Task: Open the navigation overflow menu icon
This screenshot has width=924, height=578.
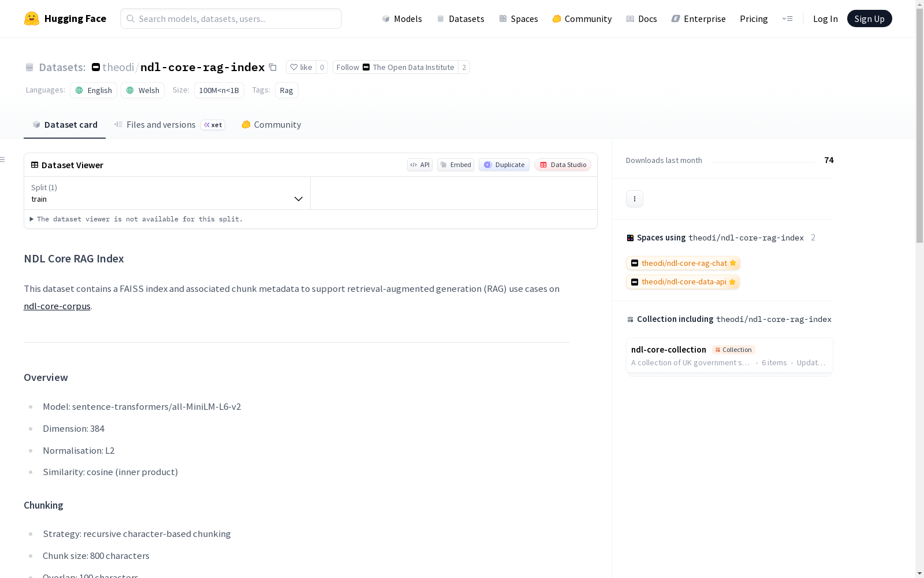Action: pos(787,18)
